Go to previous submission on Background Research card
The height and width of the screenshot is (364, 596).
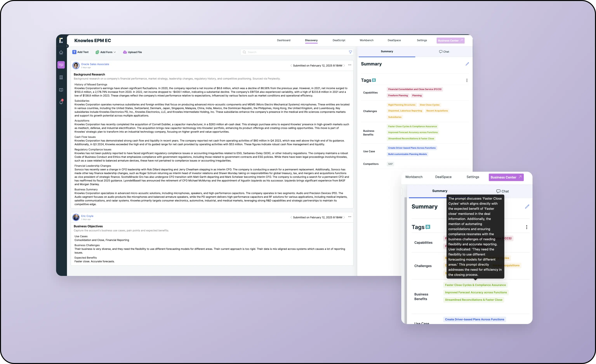[291, 66]
